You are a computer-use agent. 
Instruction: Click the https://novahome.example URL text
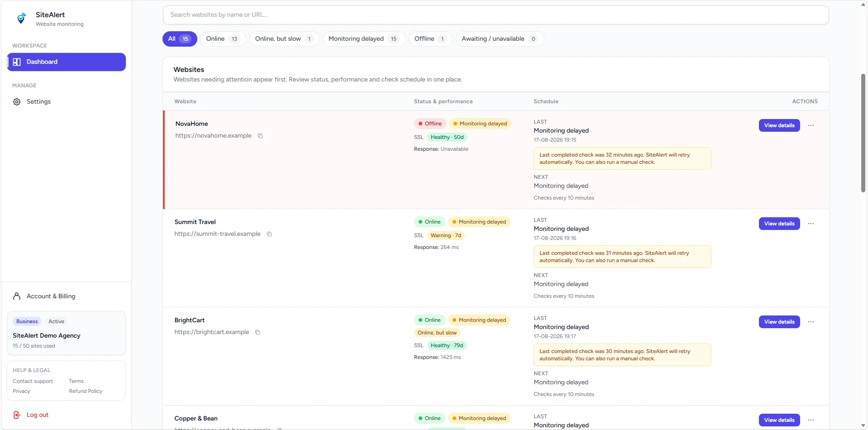[213, 136]
